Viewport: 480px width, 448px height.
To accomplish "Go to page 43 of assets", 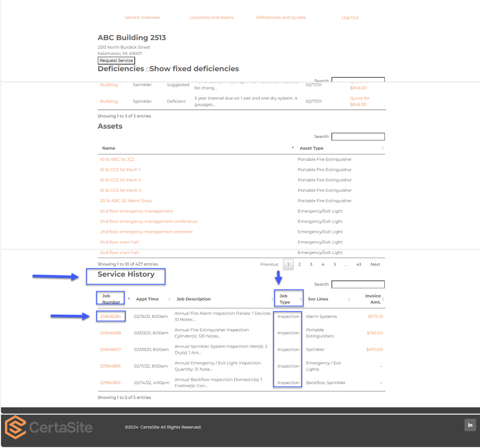I will tap(358, 264).
